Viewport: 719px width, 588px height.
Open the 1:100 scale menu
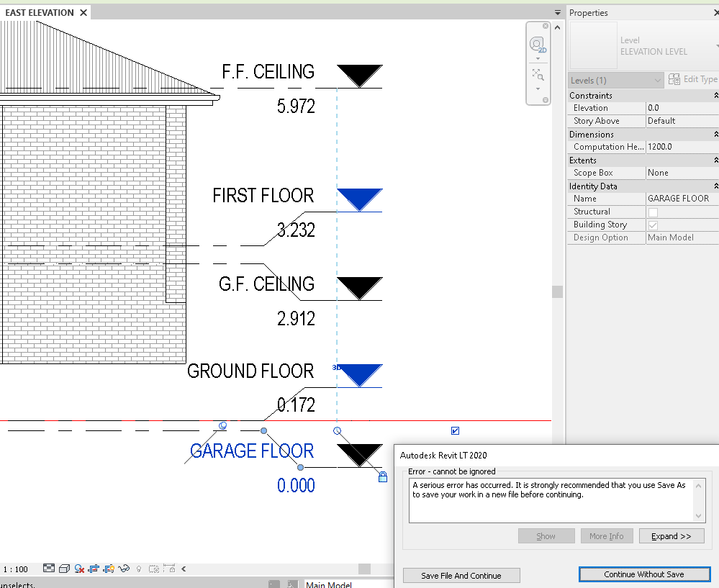pyautogui.click(x=16, y=569)
